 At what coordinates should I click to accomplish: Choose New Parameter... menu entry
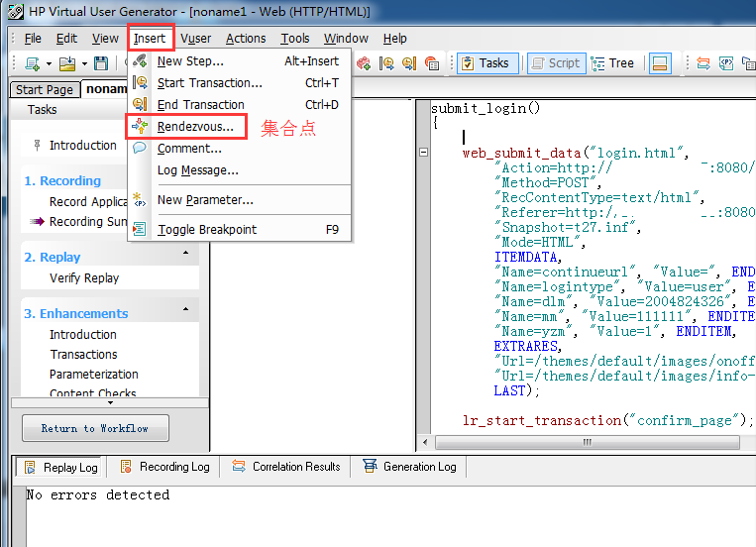(x=240, y=200)
